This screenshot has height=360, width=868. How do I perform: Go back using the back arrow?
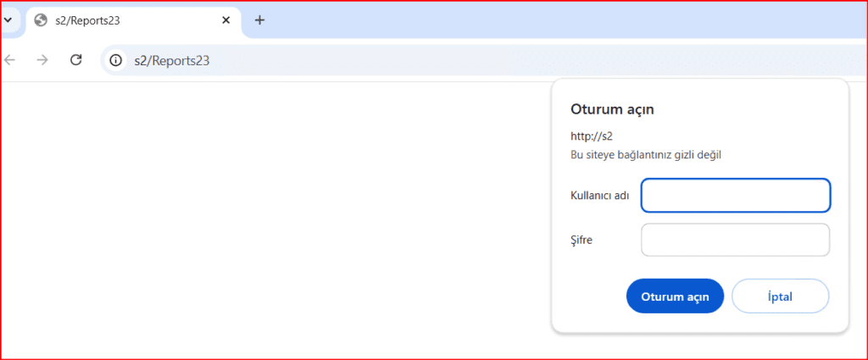[10, 60]
